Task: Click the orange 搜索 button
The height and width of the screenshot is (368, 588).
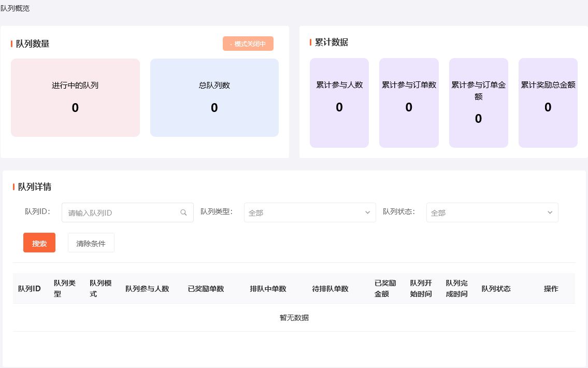Action: [39, 243]
